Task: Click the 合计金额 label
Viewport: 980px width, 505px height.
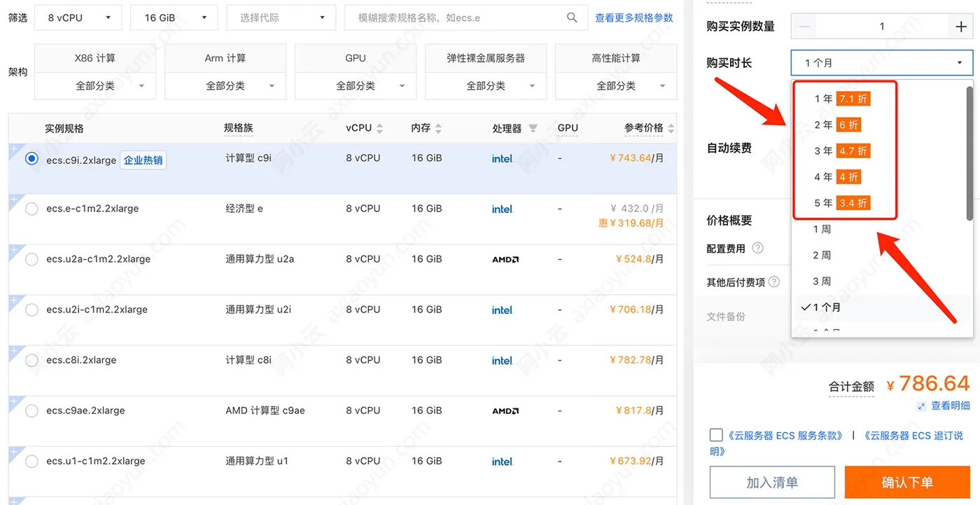Action: (x=851, y=386)
